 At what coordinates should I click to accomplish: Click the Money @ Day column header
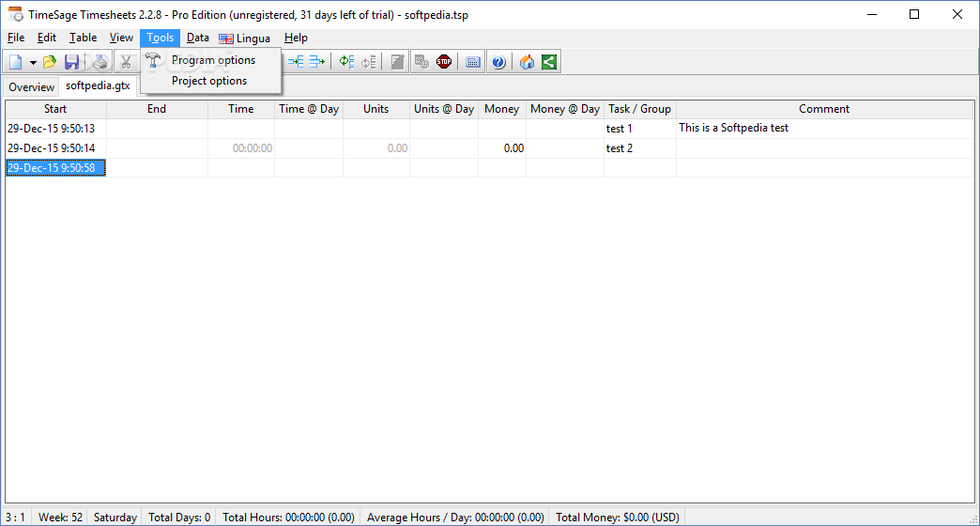point(565,109)
